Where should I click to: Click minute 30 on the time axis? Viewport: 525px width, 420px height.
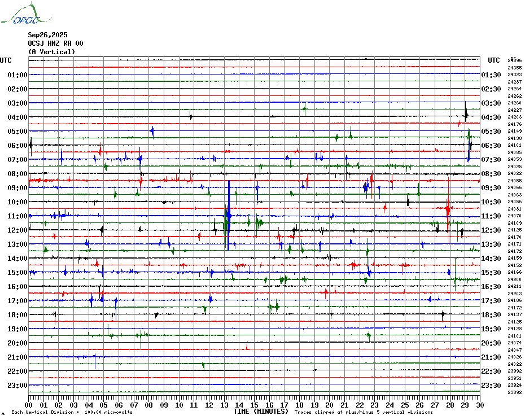coord(479,405)
